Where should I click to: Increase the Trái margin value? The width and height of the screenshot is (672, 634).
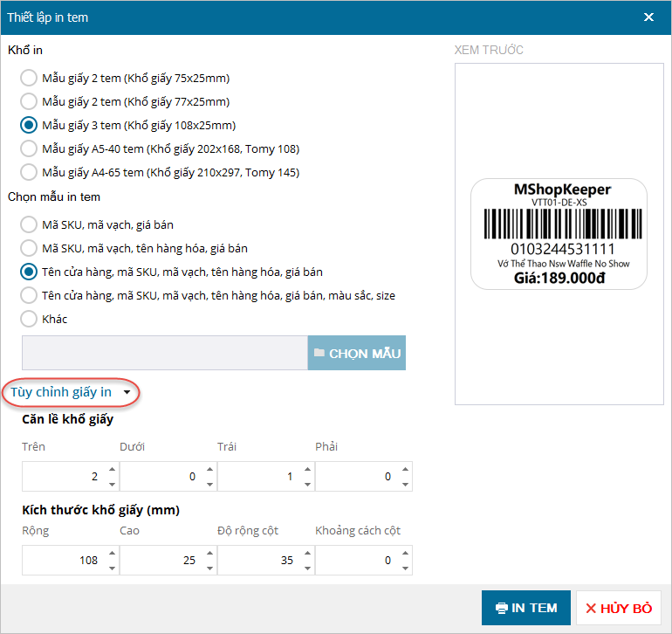pyautogui.click(x=307, y=471)
